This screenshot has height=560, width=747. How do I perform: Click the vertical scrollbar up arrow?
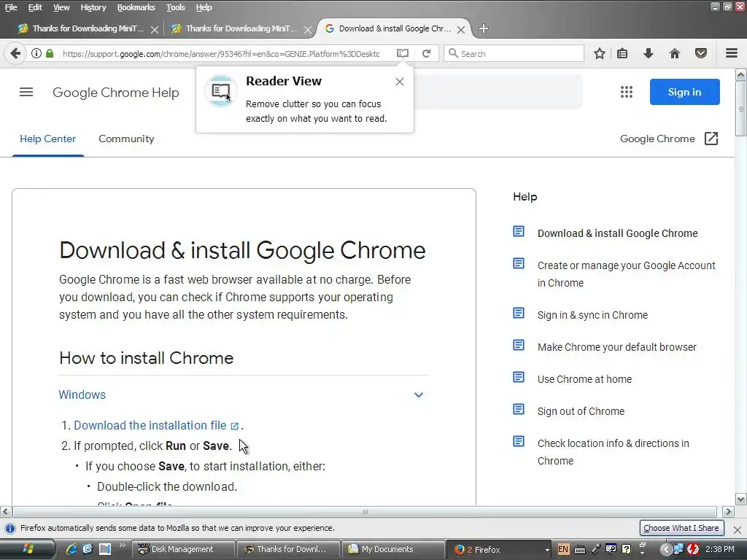(x=740, y=75)
